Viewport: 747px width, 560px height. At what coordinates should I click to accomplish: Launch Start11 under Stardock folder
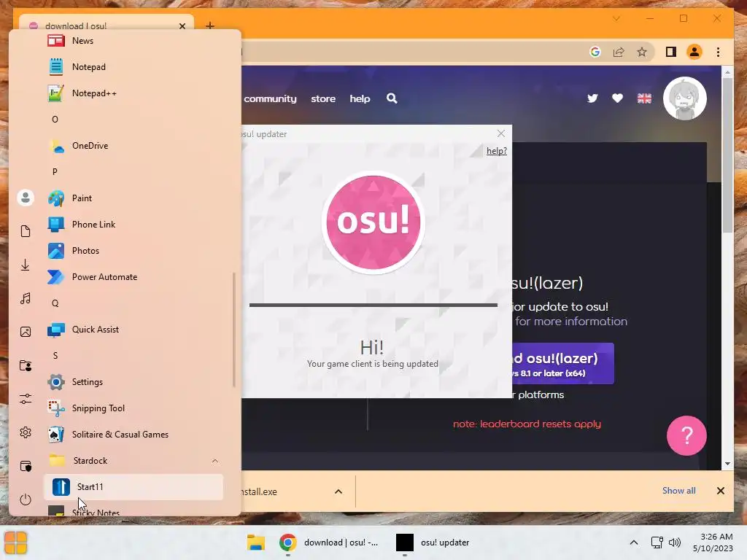coord(134,486)
